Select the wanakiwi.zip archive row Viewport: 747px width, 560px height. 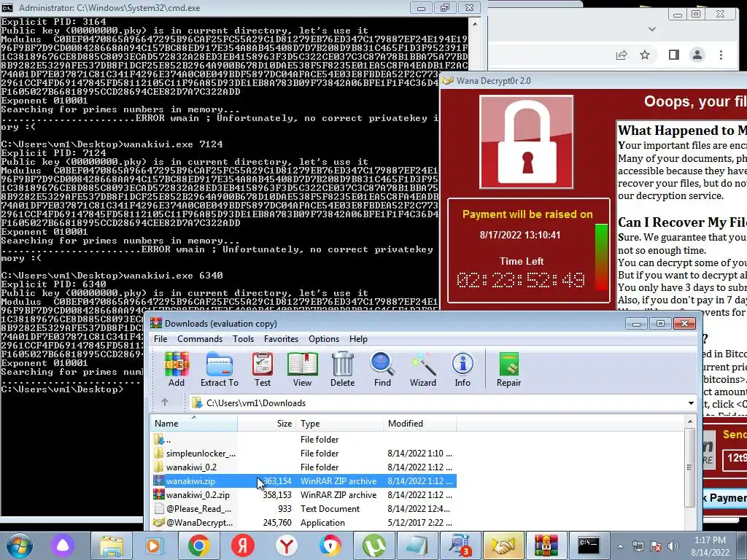304,481
